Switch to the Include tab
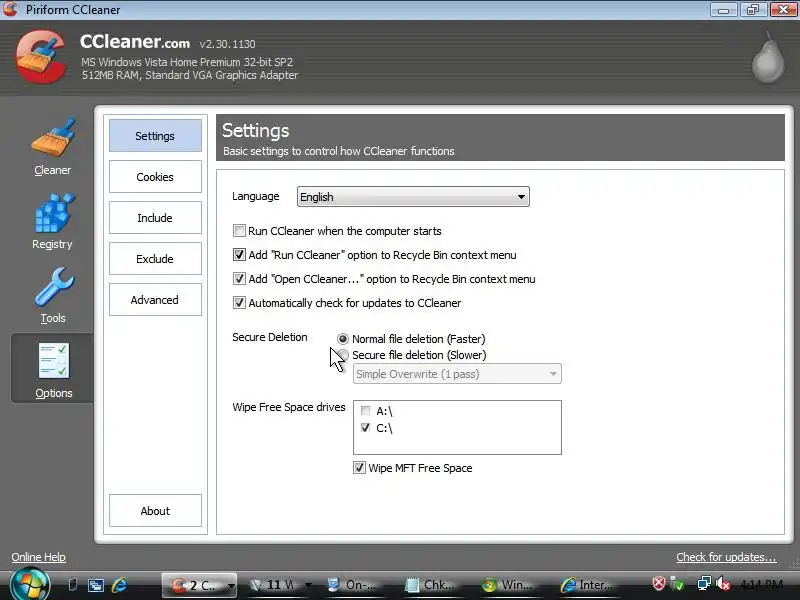The height and width of the screenshot is (600, 800). pos(155,218)
